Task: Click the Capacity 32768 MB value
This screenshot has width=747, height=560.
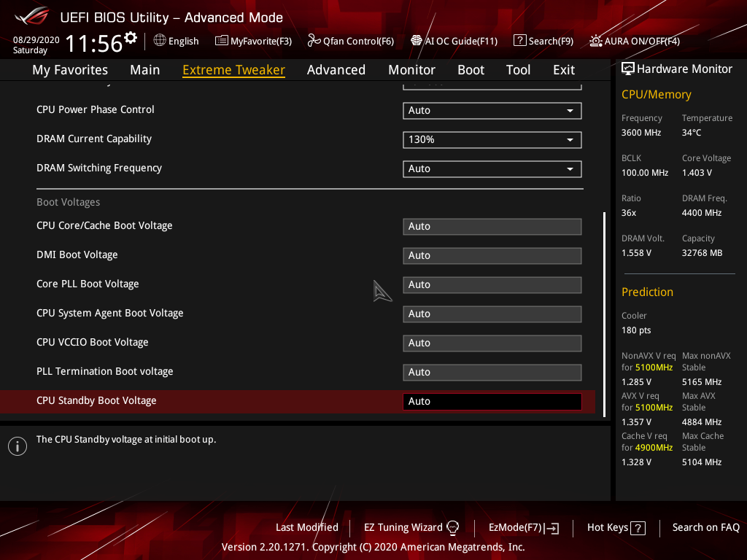Action: click(x=703, y=253)
